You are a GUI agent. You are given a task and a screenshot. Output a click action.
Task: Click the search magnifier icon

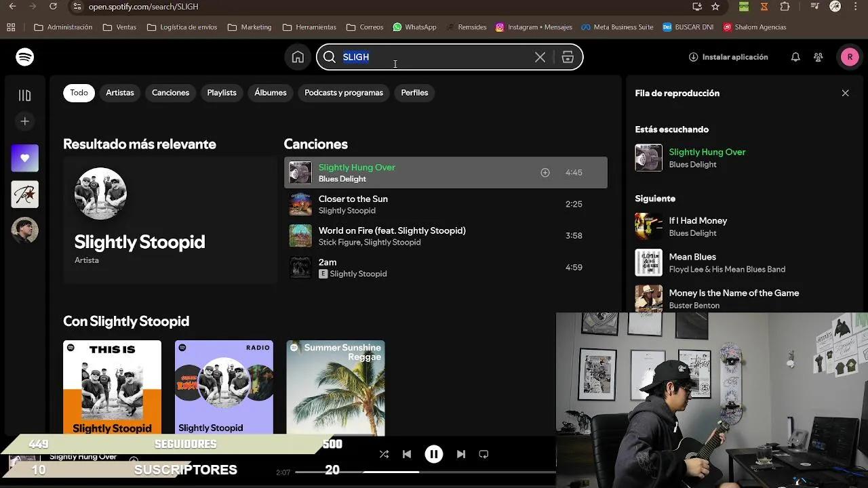pyautogui.click(x=330, y=58)
